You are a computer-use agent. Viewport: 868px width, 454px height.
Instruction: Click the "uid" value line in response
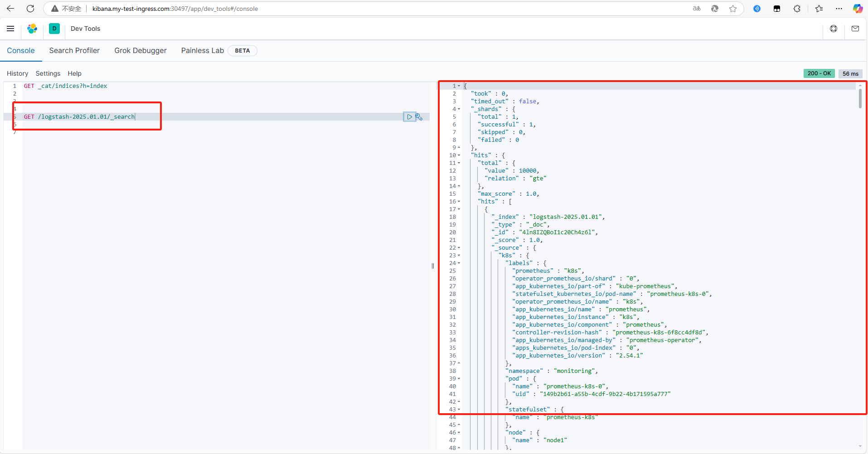coord(592,394)
